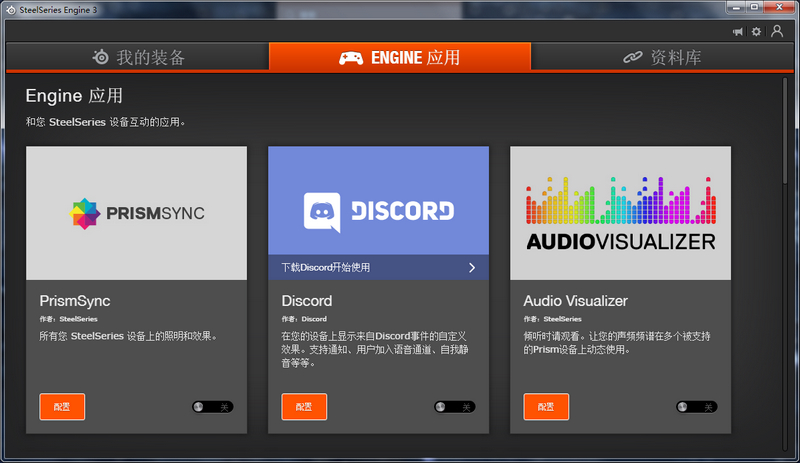Click the SteelSeries Engine 3 title bar logo
The image size is (800, 463).
(x=11, y=10)
